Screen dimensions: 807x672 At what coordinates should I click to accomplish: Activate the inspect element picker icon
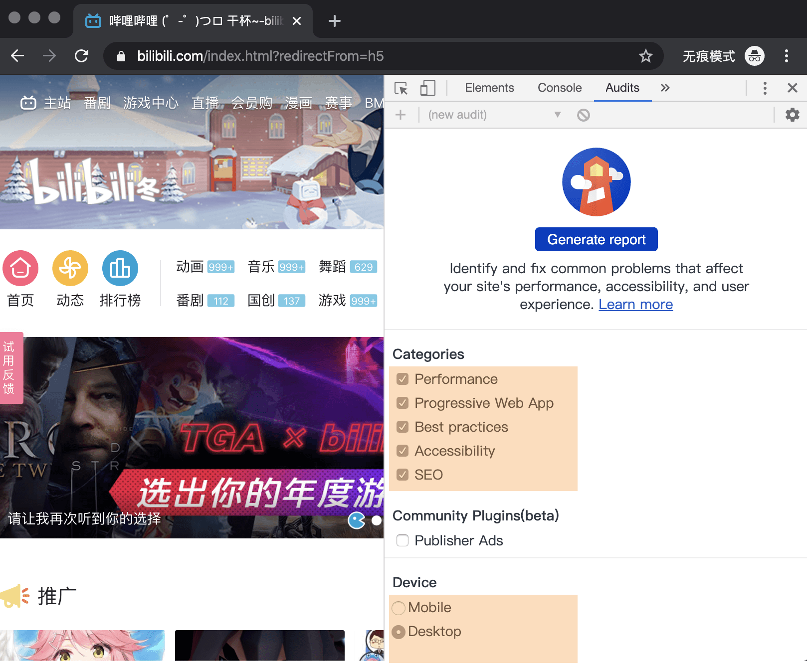coord(401,88)
